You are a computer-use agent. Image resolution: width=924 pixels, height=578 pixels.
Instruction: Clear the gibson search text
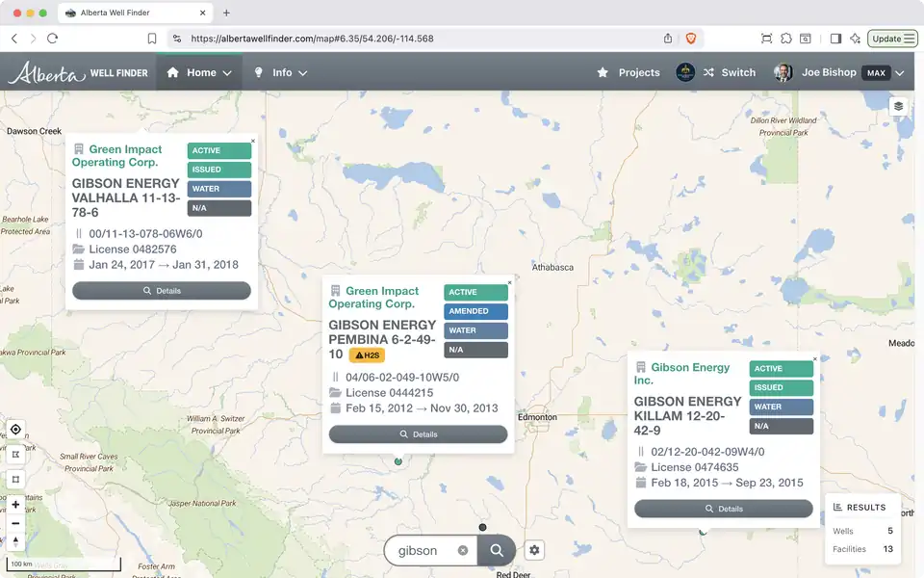click(x=463, y=550)
